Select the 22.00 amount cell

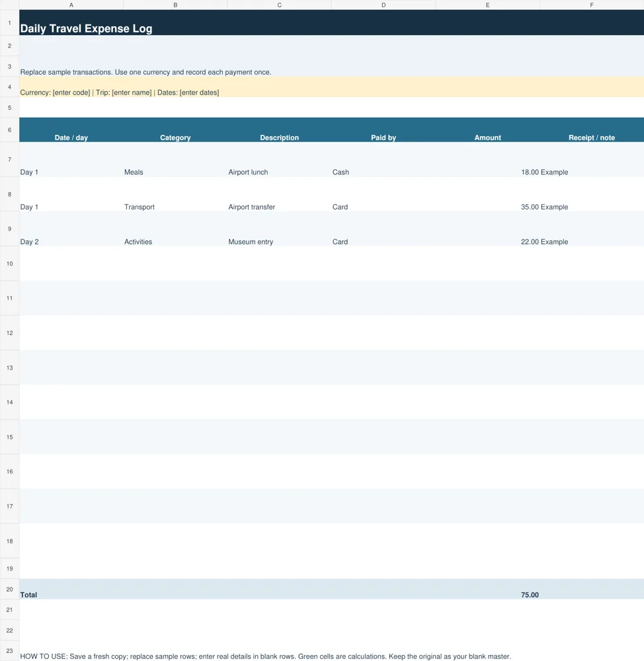coord(487,229)
